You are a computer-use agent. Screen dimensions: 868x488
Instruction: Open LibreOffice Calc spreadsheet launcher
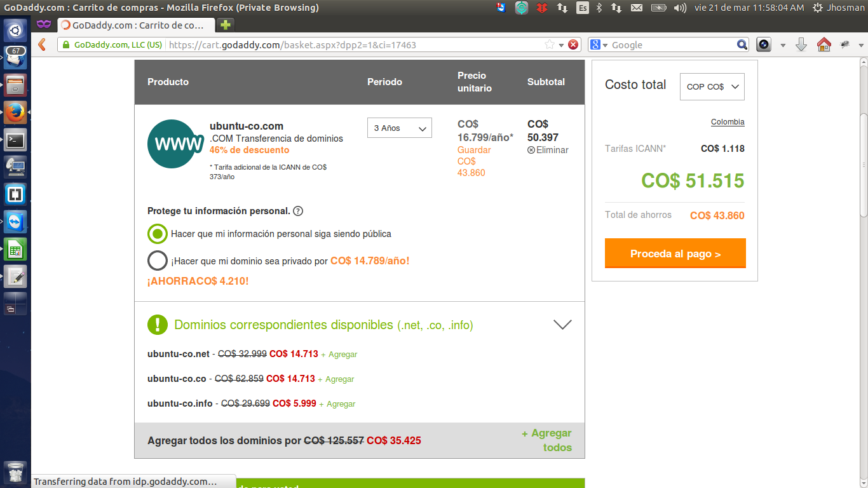pos(15,248)
